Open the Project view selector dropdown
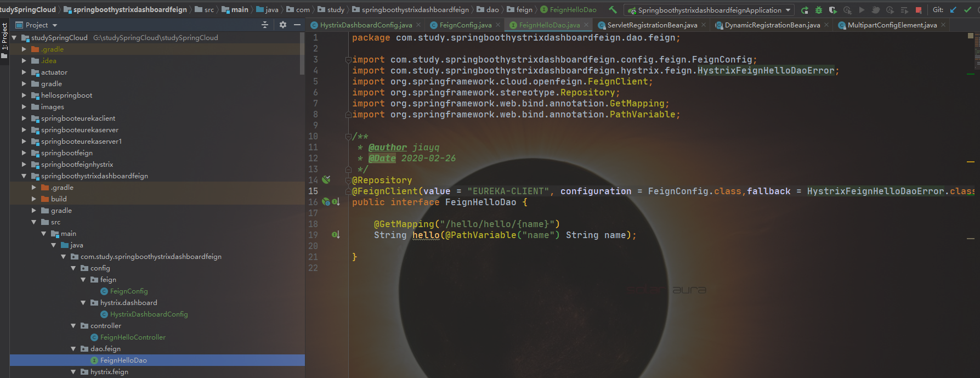 [37, 25]
